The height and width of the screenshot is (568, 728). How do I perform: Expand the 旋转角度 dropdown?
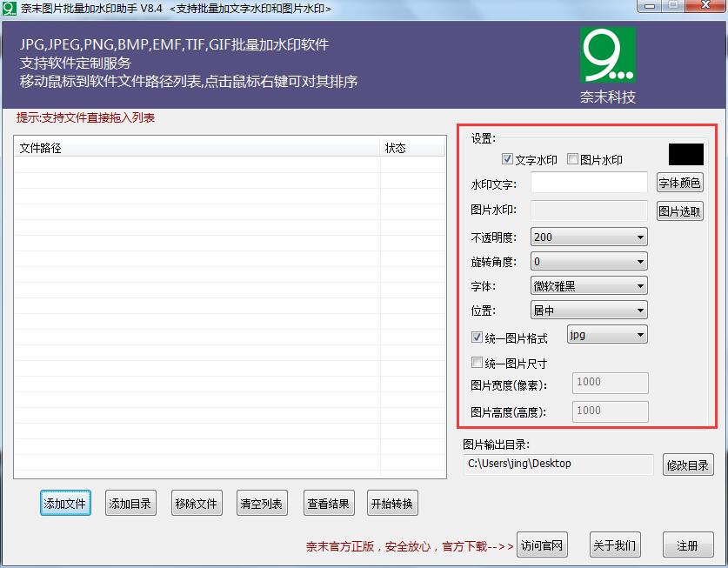(589, 262)
